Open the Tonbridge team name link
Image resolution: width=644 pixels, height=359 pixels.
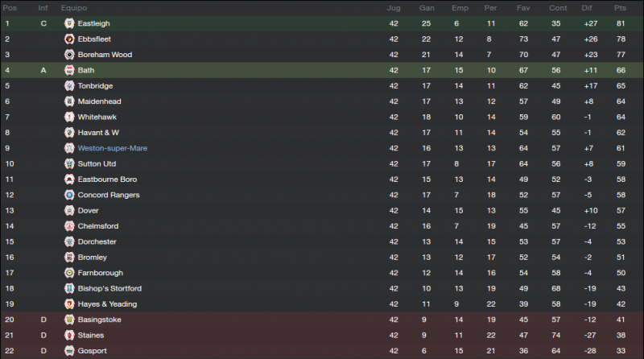coord(95,86)
